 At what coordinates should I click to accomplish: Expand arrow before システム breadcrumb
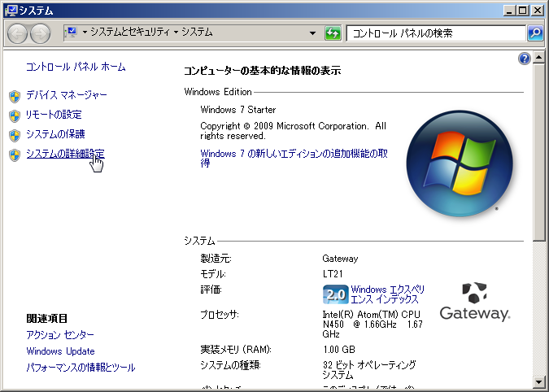[x=176, y=33]
